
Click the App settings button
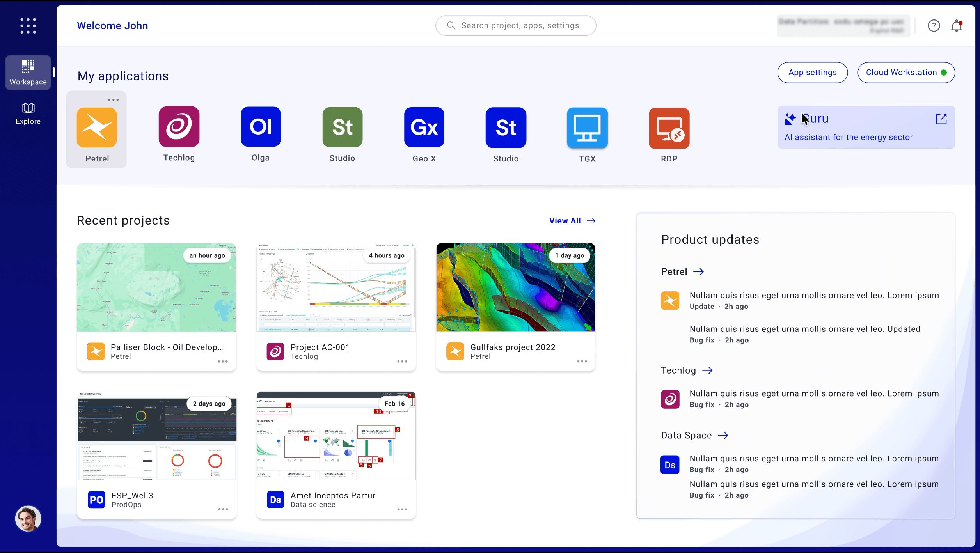(812, 73)
